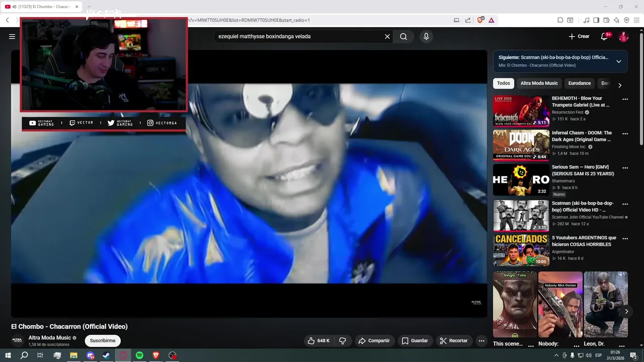Image resolution: width=644 pixels, height=362 pixels.
Task: Like the video with thumbs-up 648 K
Action: click(318, 341)
